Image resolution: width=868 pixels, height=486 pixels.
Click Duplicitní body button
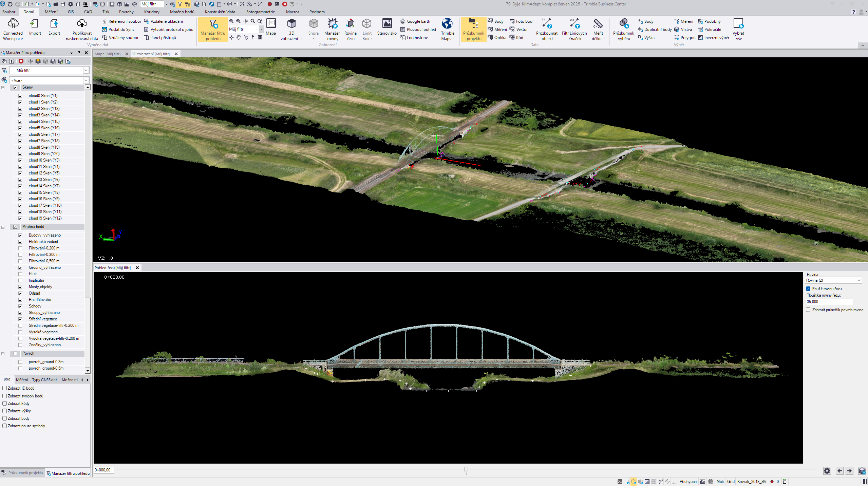pyautogui.click(x=655, y=30)
